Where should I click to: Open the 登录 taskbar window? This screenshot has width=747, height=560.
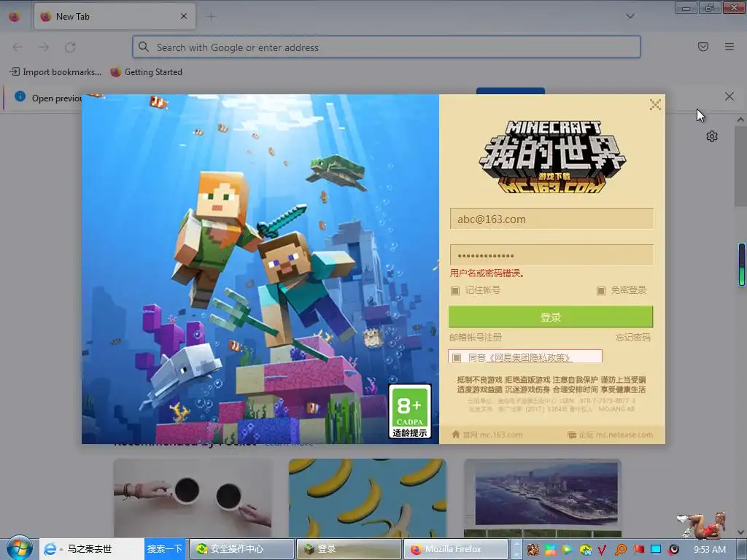click(349, 549)
